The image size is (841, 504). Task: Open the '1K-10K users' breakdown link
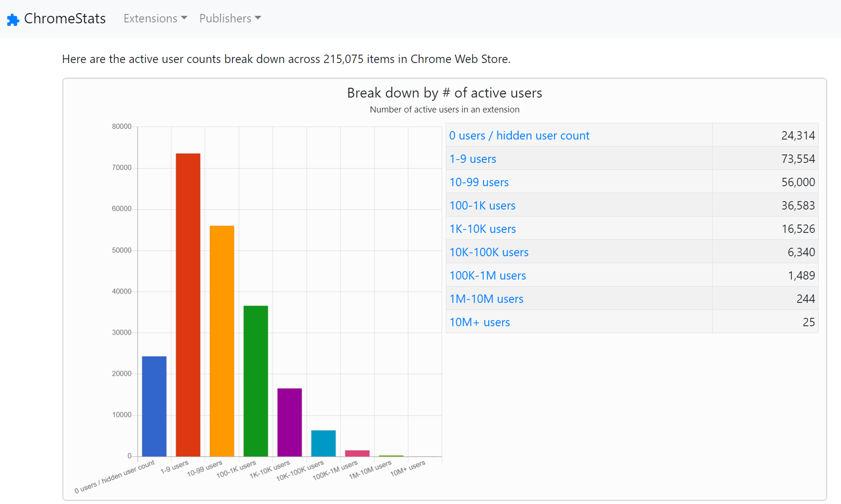(x=483, y=229)
